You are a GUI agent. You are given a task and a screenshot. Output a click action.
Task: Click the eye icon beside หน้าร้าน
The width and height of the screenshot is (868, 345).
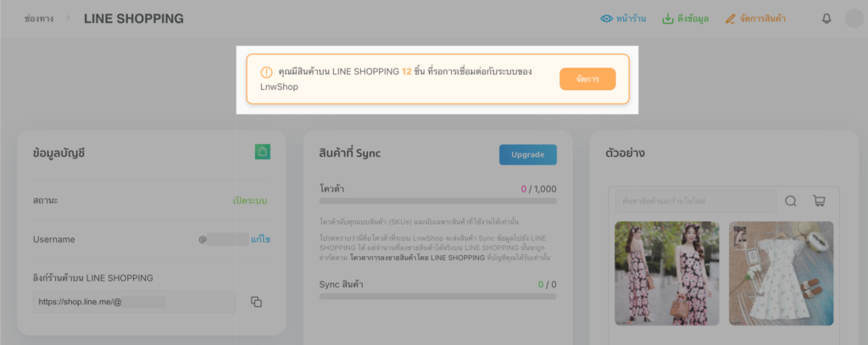point(606,19)
